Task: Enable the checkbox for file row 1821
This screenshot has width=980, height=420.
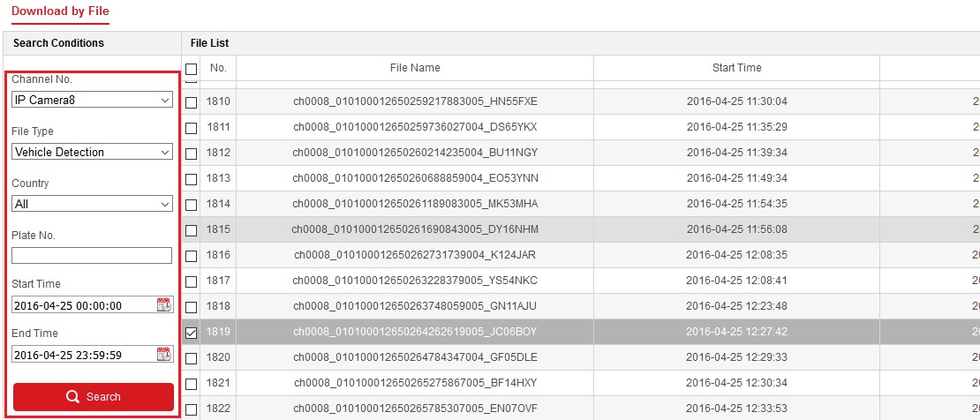Action: [191, 384]
